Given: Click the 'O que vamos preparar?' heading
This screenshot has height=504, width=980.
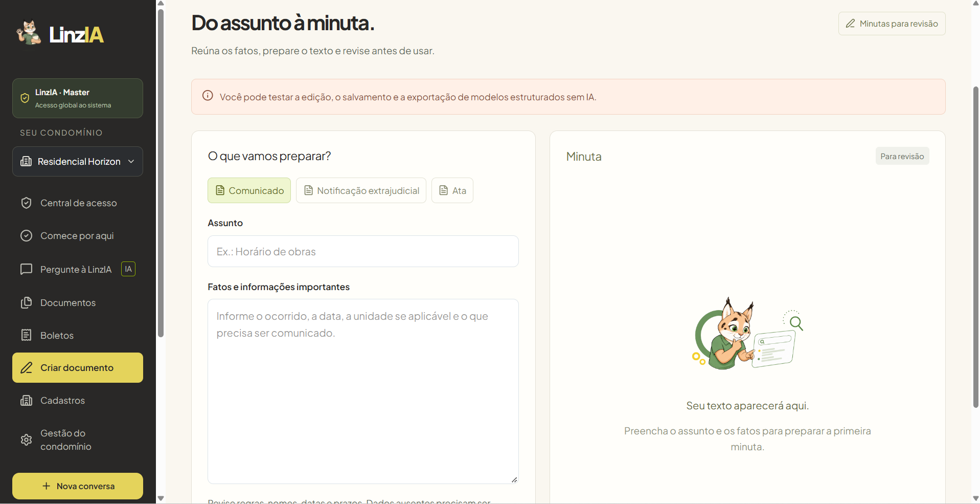Looking at the screenshot, I should click(269, 156).
